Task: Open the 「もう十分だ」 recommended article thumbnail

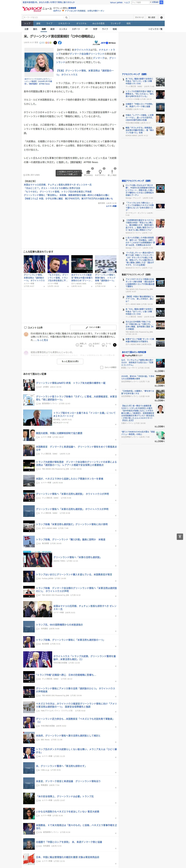Action: 58,264
